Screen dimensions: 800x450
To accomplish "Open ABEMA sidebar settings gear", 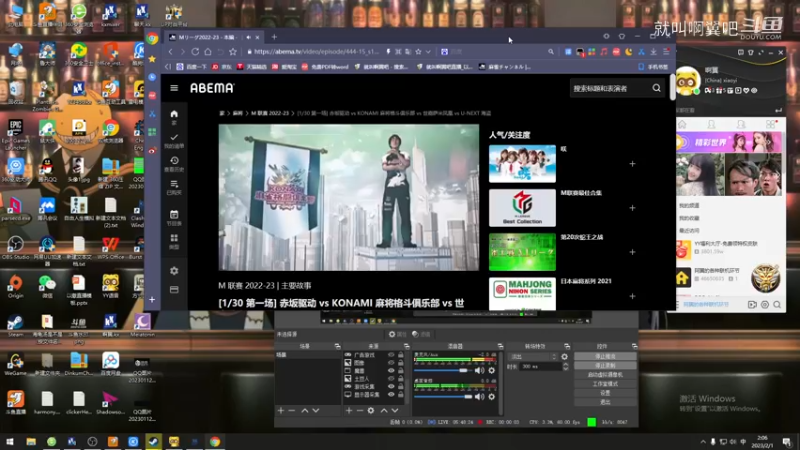I will click(x=174, y=270).
